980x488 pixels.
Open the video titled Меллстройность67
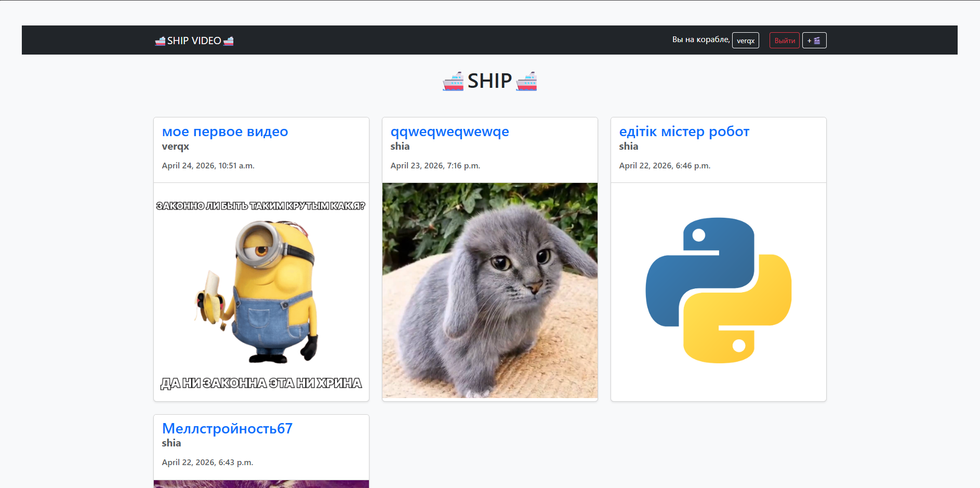point(227,428)
